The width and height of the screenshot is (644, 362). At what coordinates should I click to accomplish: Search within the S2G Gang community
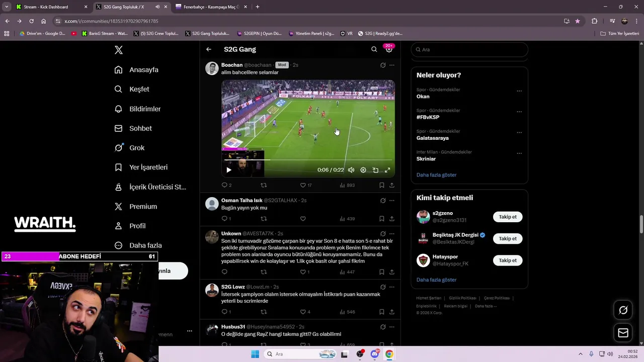point(374,49)
